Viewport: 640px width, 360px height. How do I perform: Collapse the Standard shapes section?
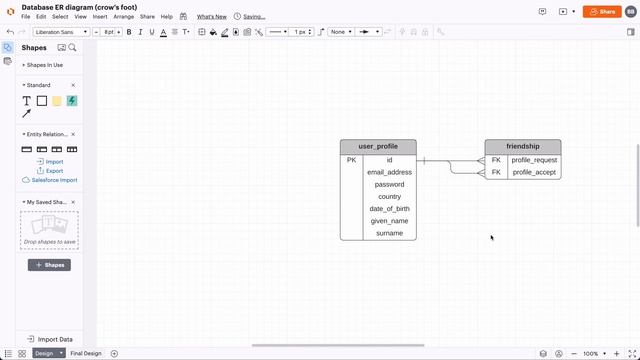pyautogui.click(x=36, y=85)
